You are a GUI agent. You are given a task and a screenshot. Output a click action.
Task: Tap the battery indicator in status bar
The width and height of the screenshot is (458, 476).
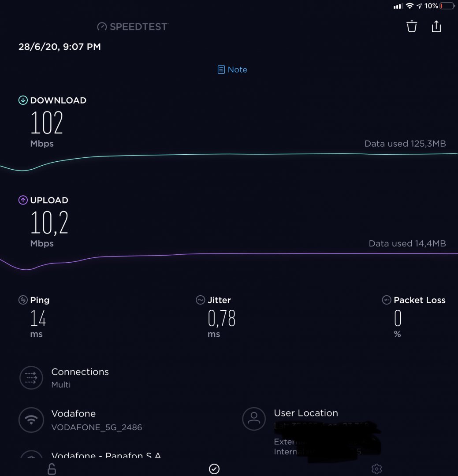[x=447, y=6]
